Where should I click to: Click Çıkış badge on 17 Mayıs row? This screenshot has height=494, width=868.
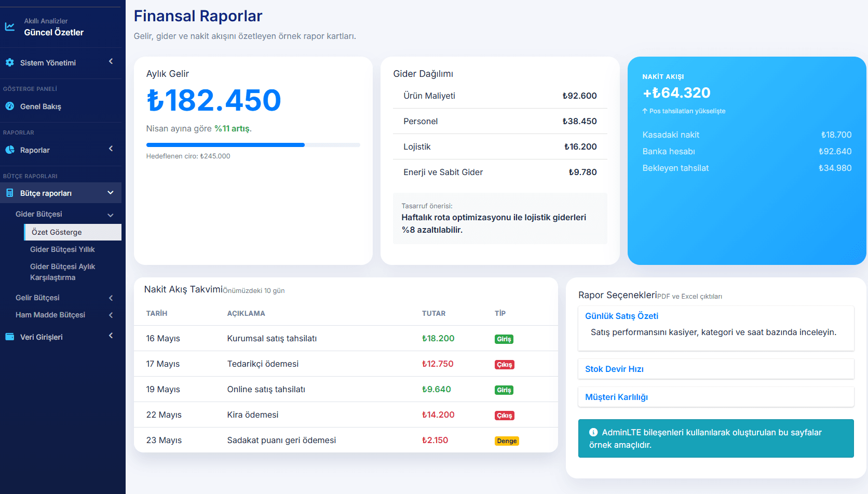(505, 365)
